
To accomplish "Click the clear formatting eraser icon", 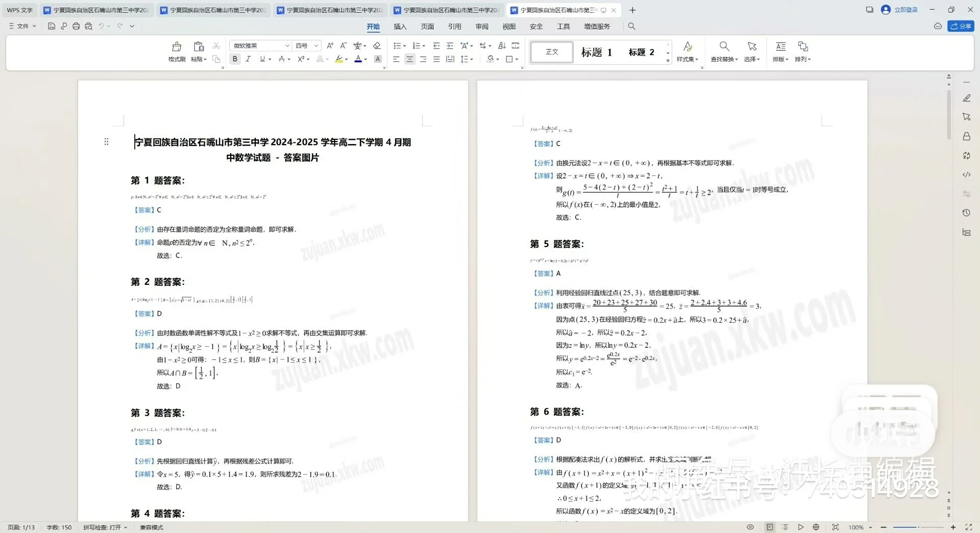I will [x=377, y=45].
